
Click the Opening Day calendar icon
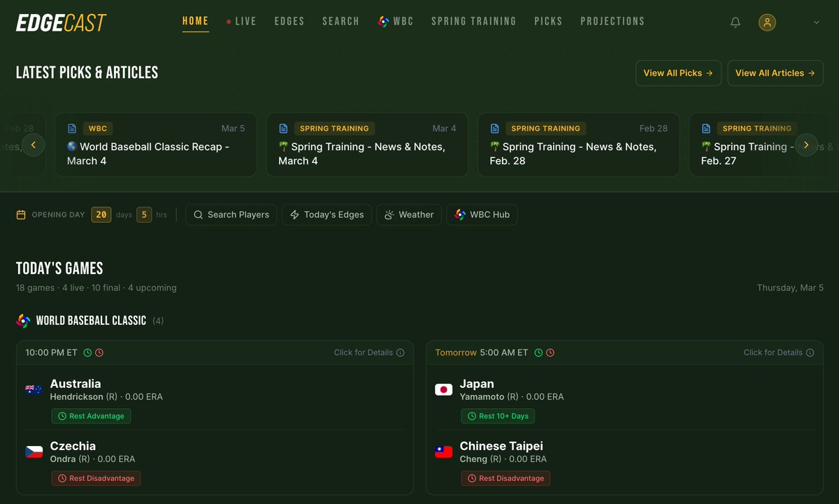pos(21,215)
